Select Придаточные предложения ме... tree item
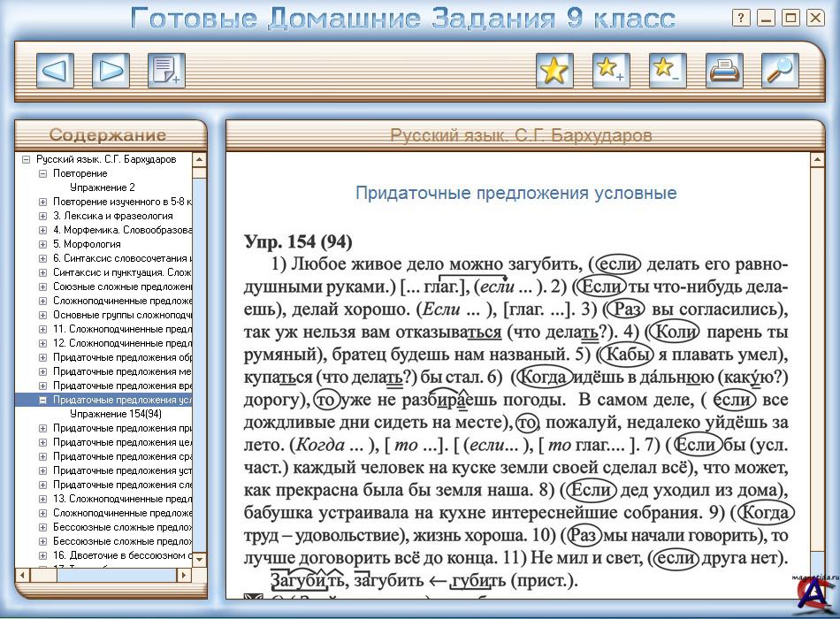The image size is (840, 619). click(x=122, y=371)
